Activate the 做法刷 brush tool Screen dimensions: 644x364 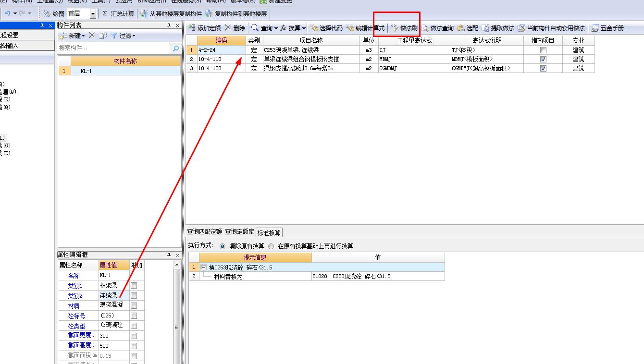click(404, 28)
